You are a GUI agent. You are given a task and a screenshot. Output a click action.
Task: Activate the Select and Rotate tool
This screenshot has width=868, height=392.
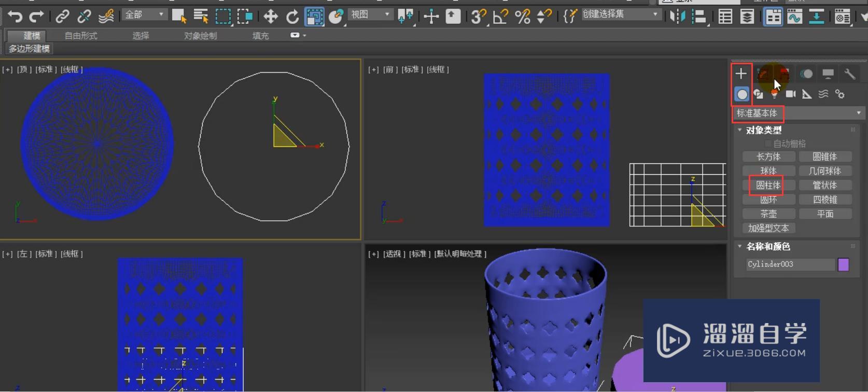(x=292, y=17)
